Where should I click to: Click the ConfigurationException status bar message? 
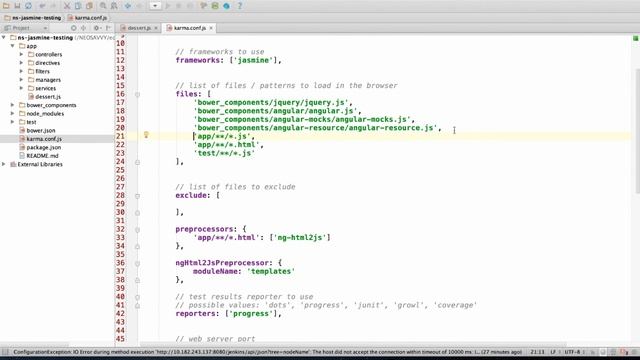[x=267, y=352]
